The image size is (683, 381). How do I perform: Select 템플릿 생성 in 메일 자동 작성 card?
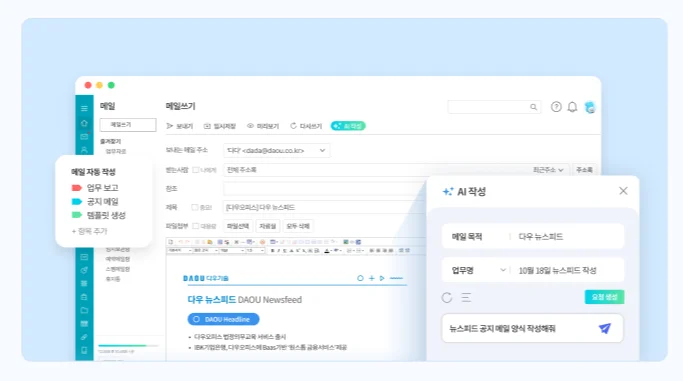point(106,215)
